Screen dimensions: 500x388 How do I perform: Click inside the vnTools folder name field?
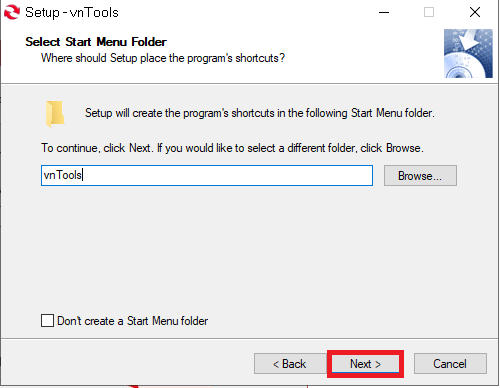pos(207,175)
